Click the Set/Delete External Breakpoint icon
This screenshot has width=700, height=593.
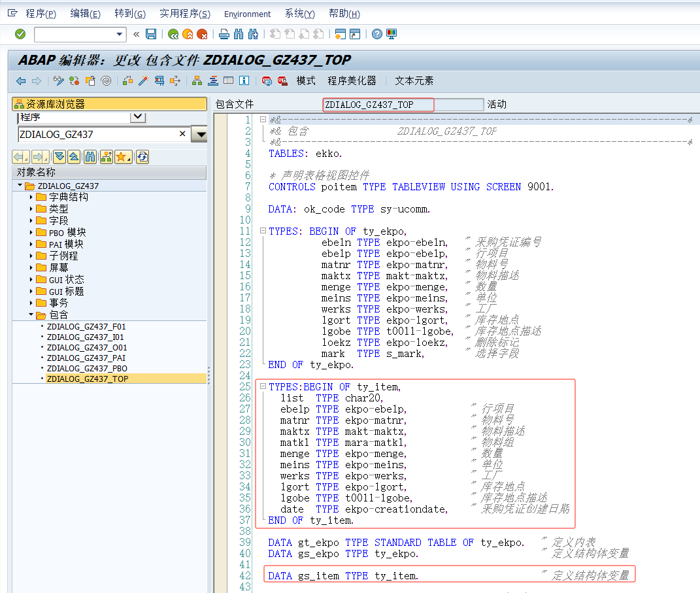tap(282, 81)
